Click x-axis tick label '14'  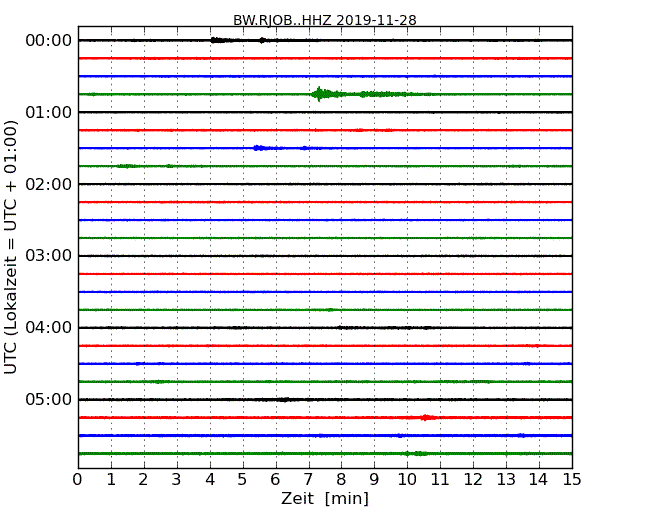click(539, 479)
